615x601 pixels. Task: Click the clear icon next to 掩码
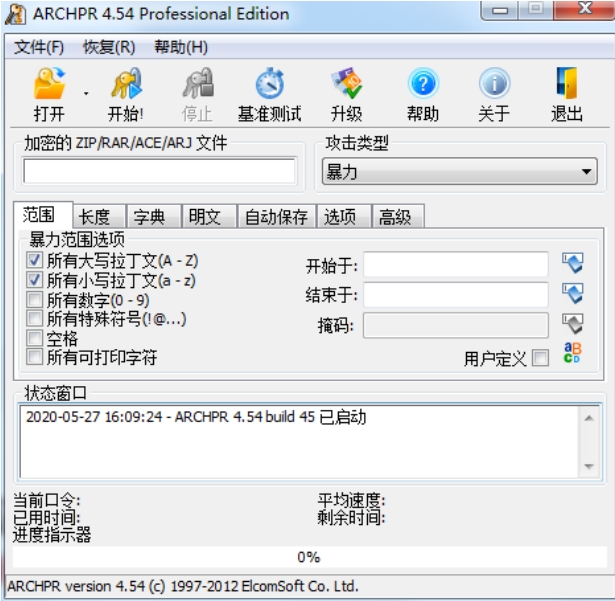point(573,324)
